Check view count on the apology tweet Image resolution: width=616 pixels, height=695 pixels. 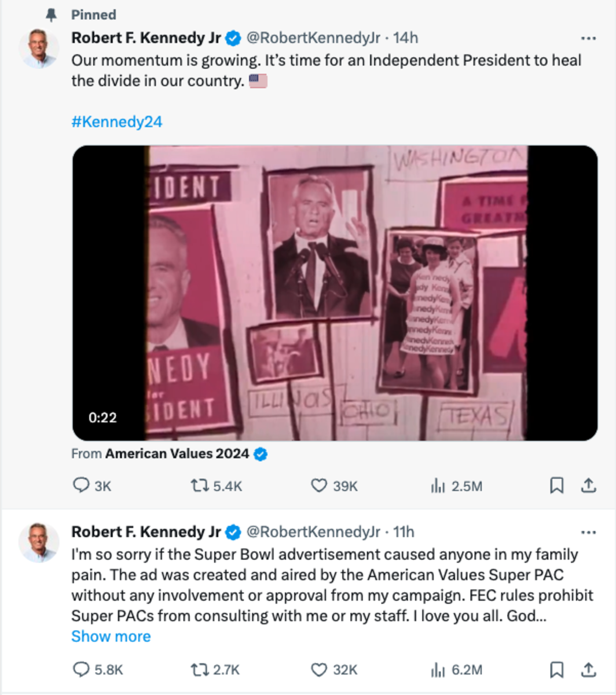click(438, 669)
